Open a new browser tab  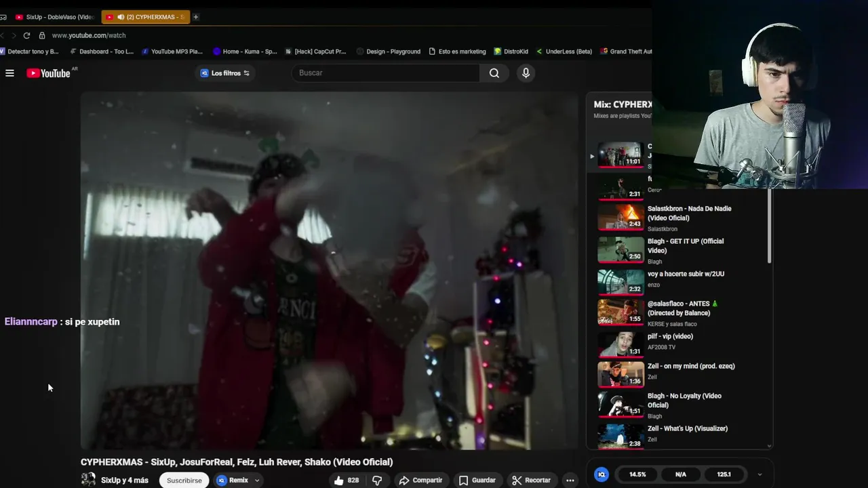[196, 17]
